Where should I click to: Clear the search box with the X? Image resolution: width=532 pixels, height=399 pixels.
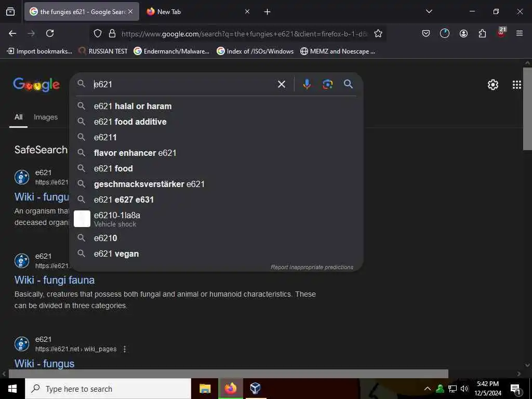click(282, 84)
